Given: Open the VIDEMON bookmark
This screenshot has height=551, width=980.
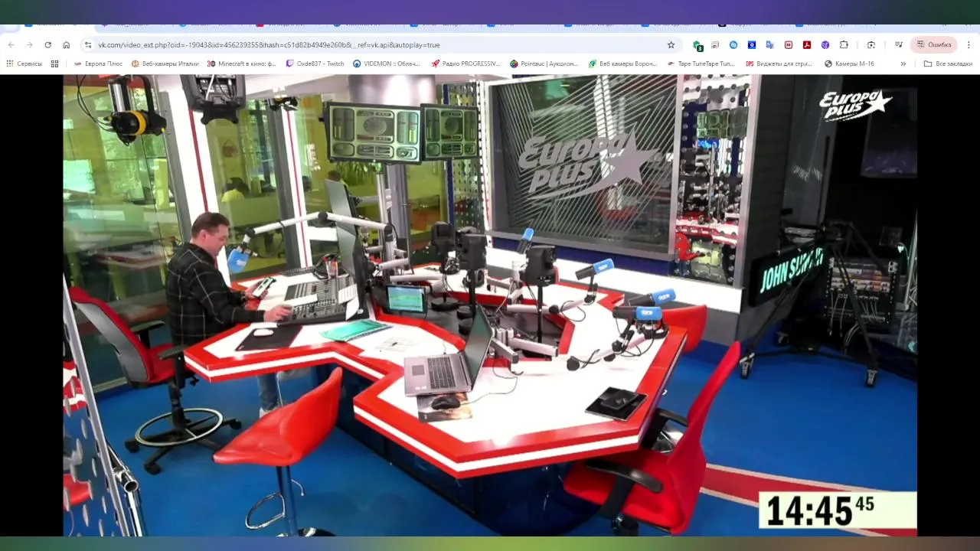Looking at the screenshot, I should click(388, 64).
